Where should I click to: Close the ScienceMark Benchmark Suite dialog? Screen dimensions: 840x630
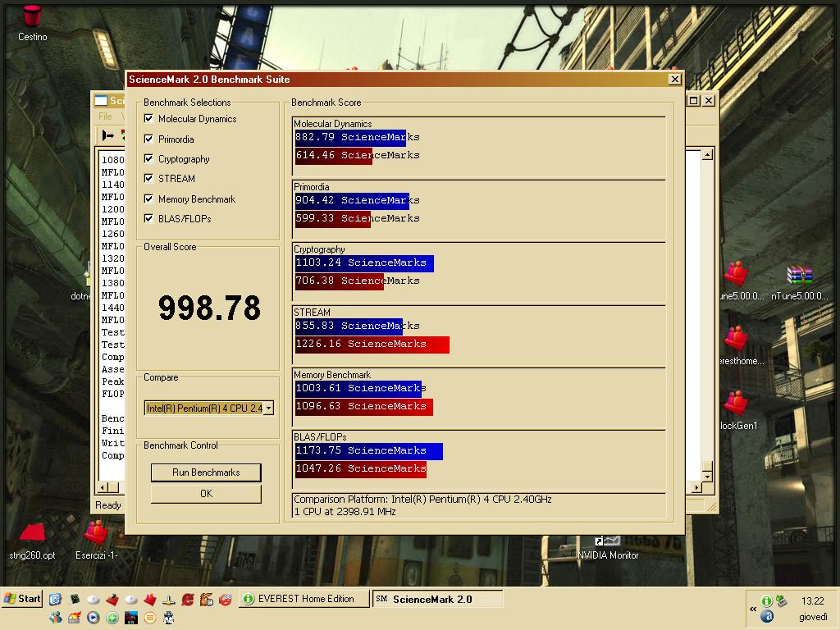coord(675,80)
